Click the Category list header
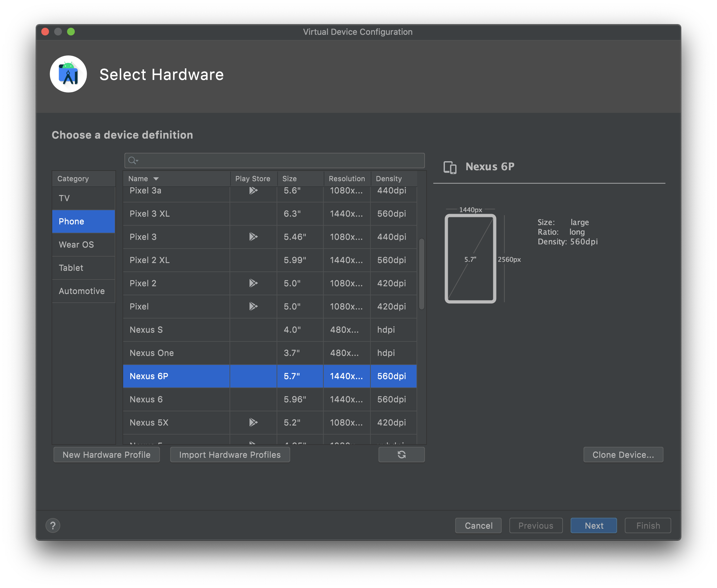Viewport: 717px width, 588px height. point(83,179)
